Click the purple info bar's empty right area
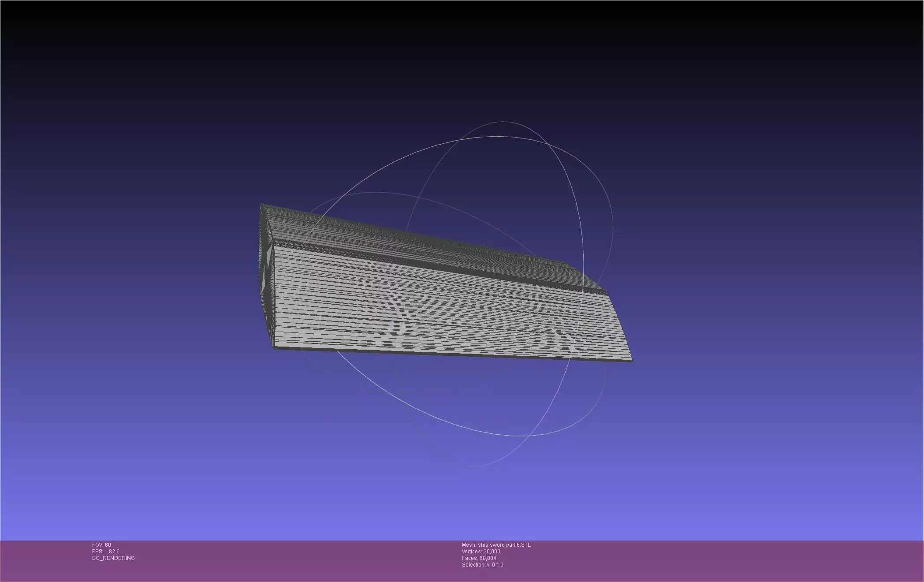The width and height of the screenshot is (924, 582). [749, 560]
